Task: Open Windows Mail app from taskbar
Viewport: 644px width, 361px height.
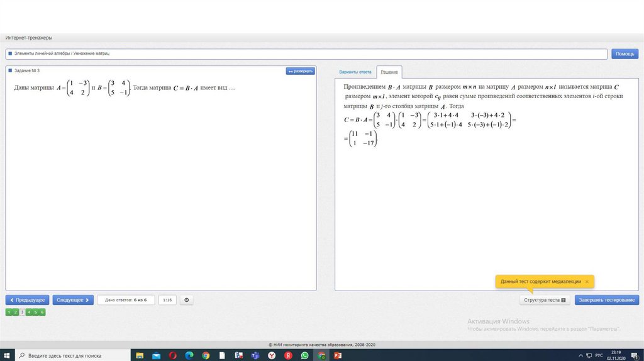Action: (x=156, y=355)
